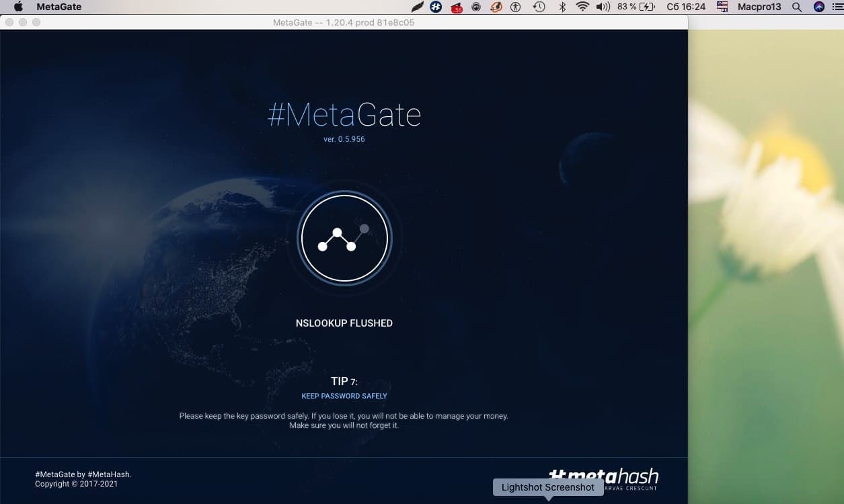
Task: Open battery status showing 83 %
Action: pos(636,7)
